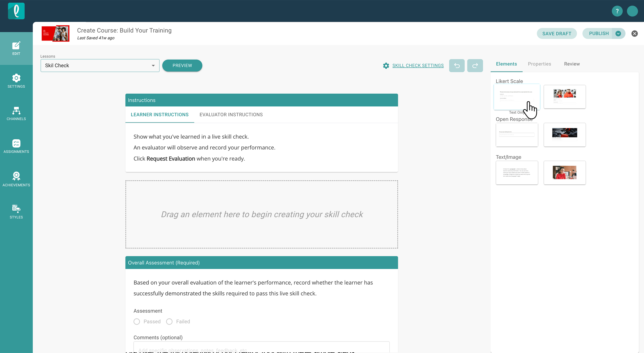This screenshot has width=644, height=353.
Task: Select the Passed radio button
Action: [137, 321]
